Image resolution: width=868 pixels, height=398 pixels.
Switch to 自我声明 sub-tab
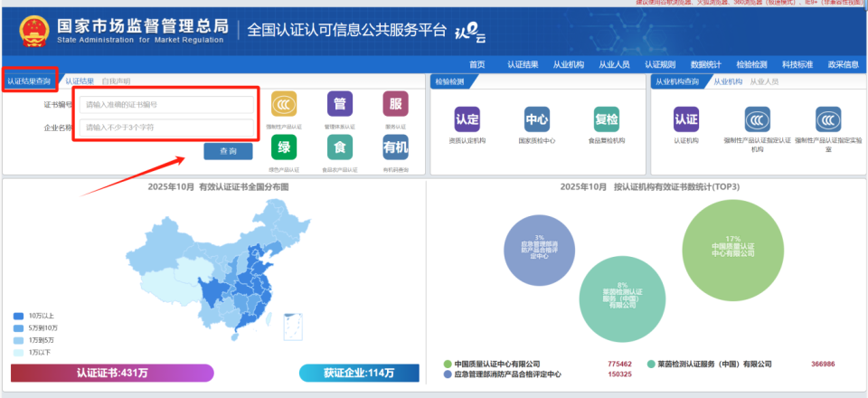(x=116, y=81)
